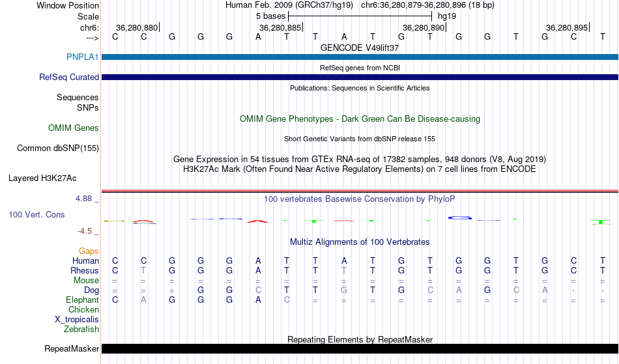The width and height of the screenshot is (619, 364).
Task: Open the OMIM Genes track label
Action: click(74, 128)
